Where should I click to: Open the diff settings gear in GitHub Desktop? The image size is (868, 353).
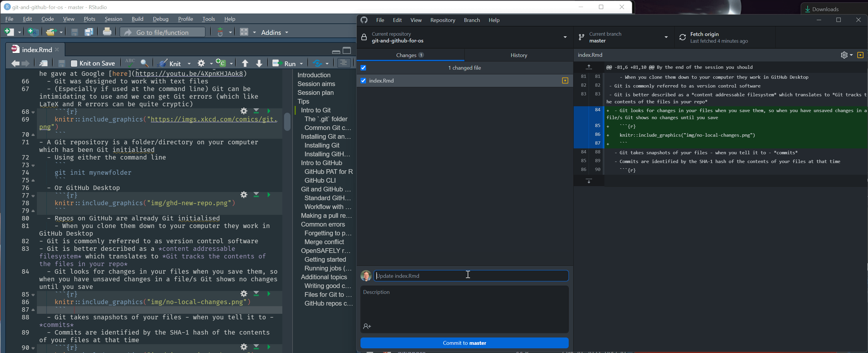pos(844,55)
